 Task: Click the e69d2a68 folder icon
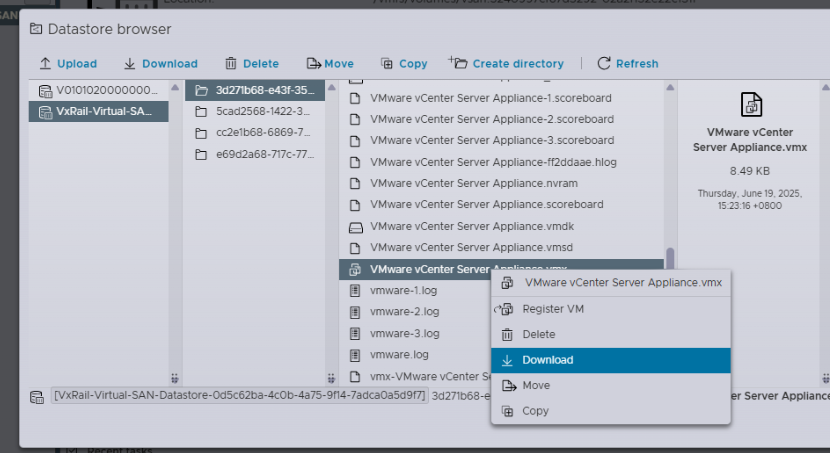click(x=201, y=155)
